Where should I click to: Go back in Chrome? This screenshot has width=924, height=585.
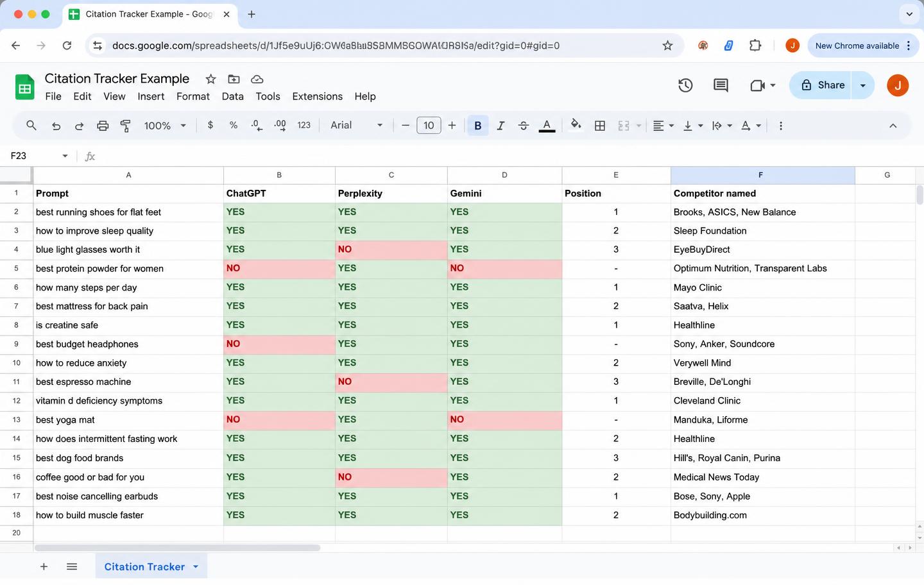(16, 46)
